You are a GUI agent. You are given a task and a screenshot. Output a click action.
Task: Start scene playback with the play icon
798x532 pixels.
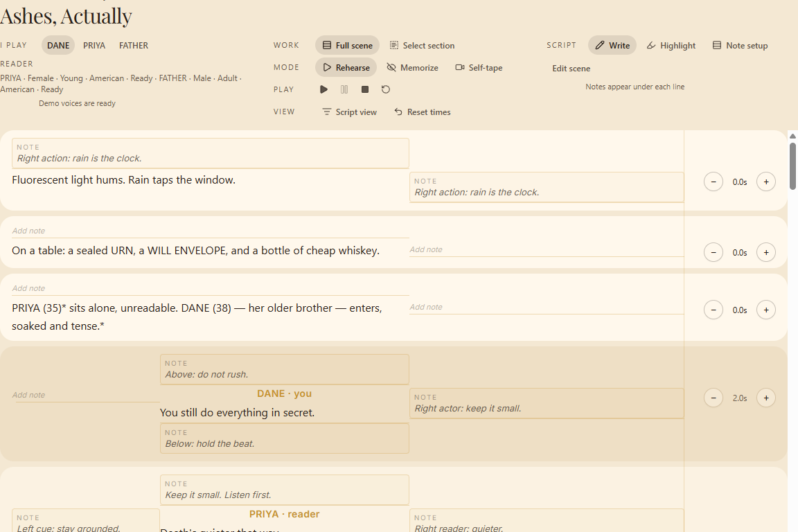(x=323, y=89)
